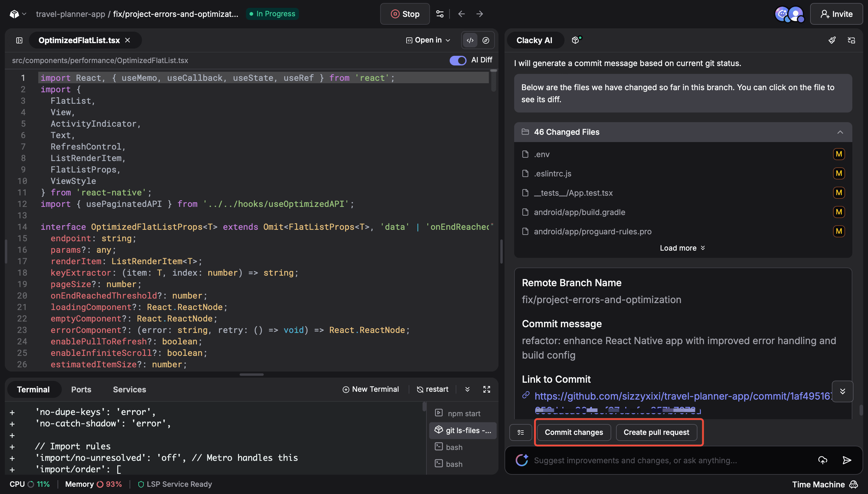Click the horizontal divider handle between editor and terminal
868x494 pixels.
251,375
